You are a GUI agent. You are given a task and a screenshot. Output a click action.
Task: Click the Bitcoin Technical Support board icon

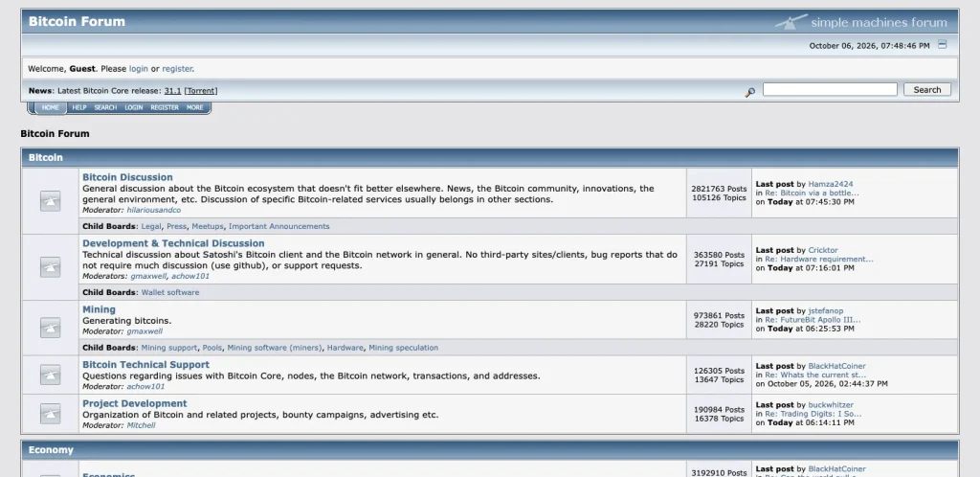tap(50, 375)
